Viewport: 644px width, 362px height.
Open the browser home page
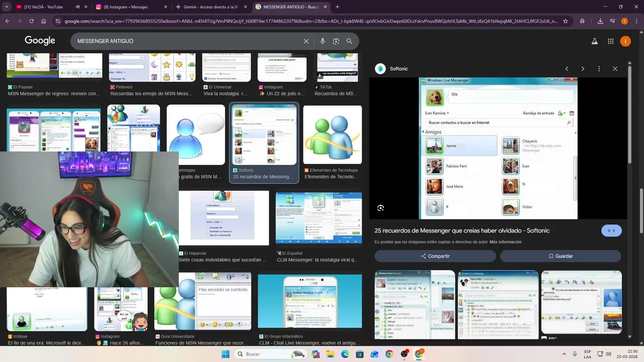point(44,21)
